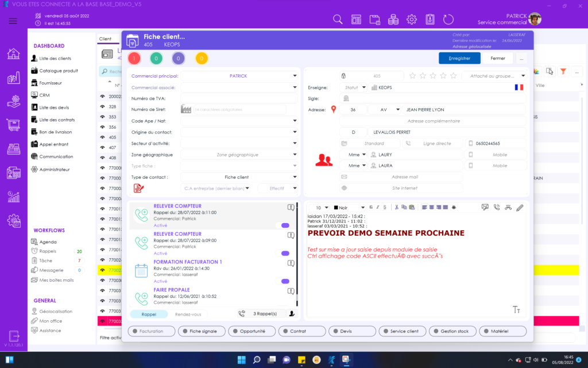Image resolution: width=588 pixels, height=368 pixels.
Task: Click the text size Tт icon in the notes area
Action: 516,309
